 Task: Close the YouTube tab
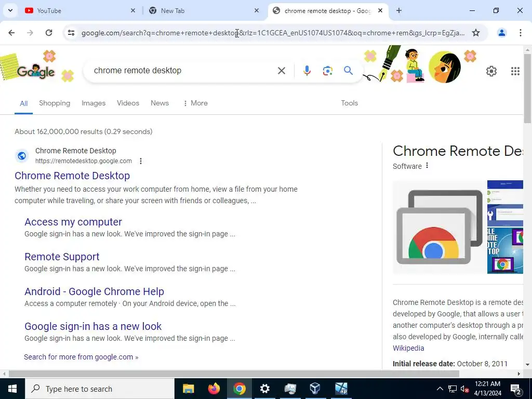[x=133, y=10]
